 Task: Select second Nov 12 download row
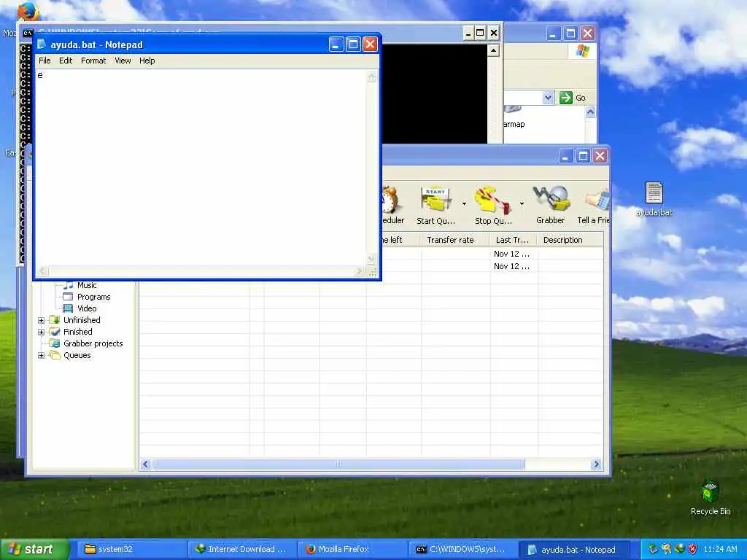click(x=511, y=266)
